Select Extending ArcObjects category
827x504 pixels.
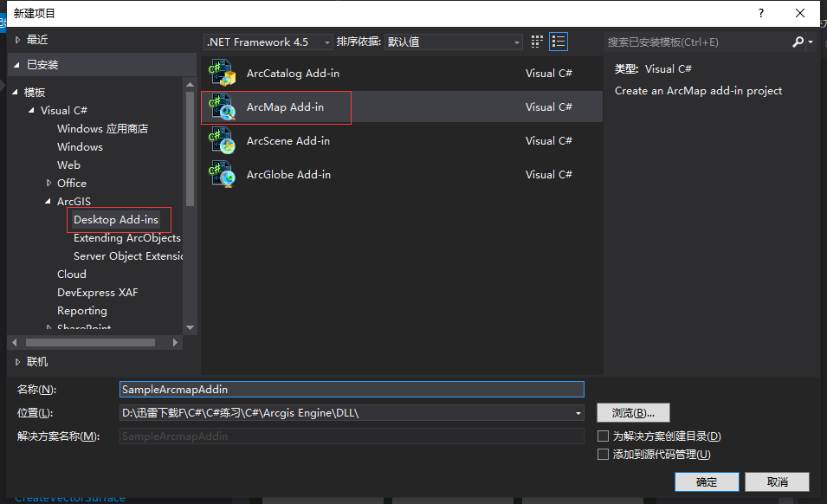[x=127, y=238]
